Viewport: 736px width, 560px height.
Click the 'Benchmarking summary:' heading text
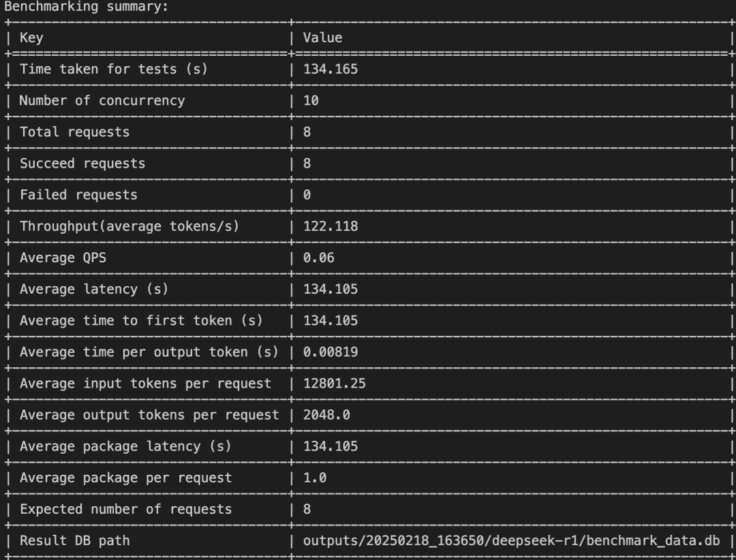point(77,7)
